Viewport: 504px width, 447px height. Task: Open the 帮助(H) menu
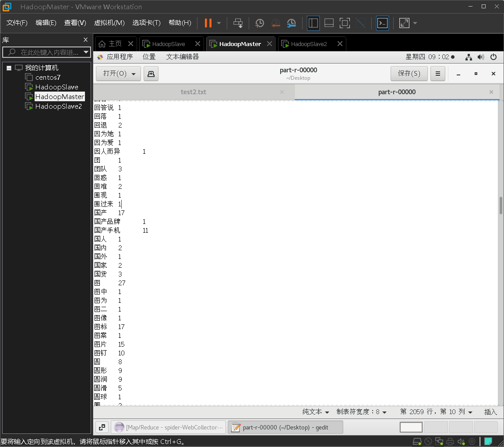pos(180,23)
